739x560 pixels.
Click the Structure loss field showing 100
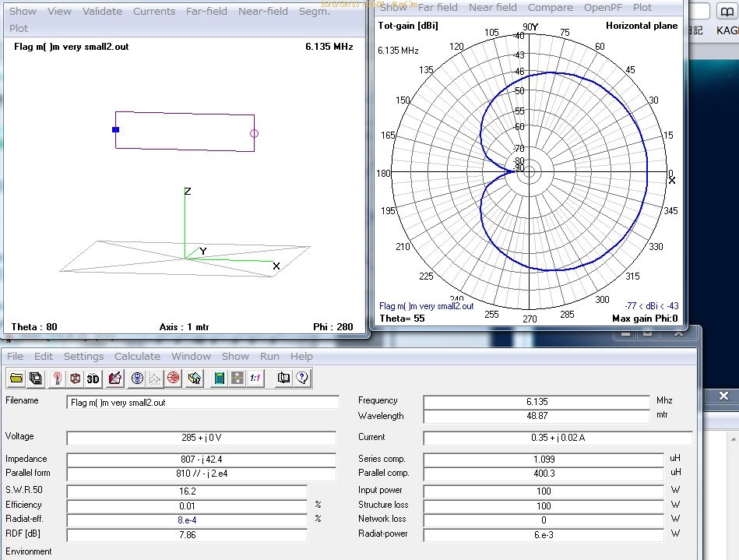tap(544, 505)
